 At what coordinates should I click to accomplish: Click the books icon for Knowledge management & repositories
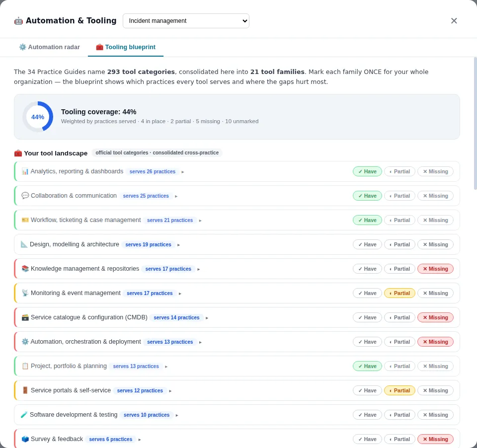25,269
